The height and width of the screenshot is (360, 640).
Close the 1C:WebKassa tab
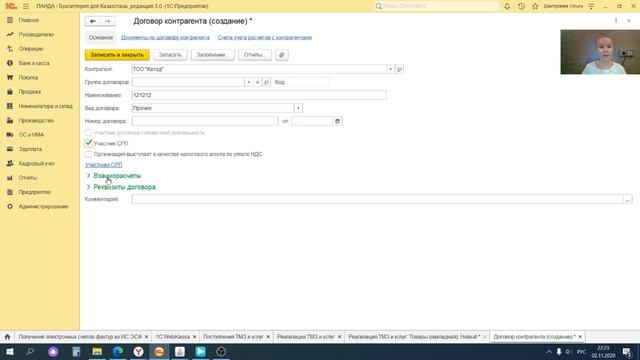(x=194, y=337)
